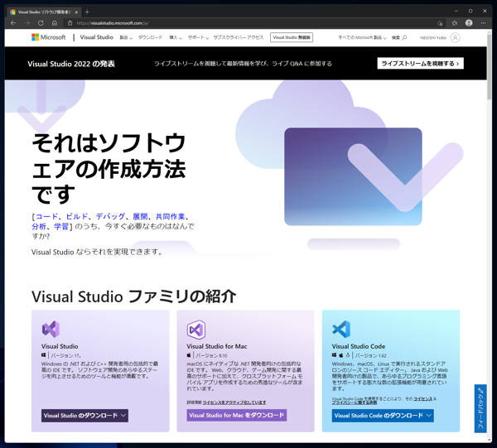
Task: Click the Visual Studio card title
Action: (60, 346)
